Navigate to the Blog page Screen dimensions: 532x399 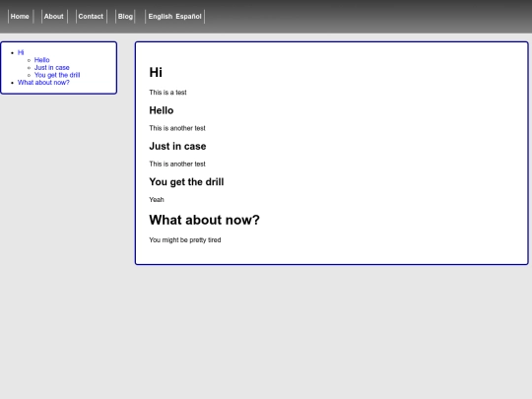coord(125,17)
